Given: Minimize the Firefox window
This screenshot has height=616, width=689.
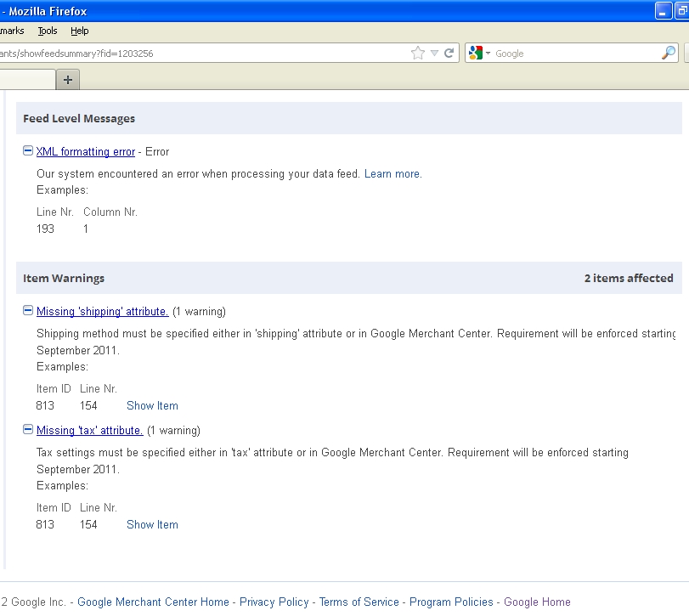Looking at the screenshot, I should pyautogui.click(x=663, y=10).
